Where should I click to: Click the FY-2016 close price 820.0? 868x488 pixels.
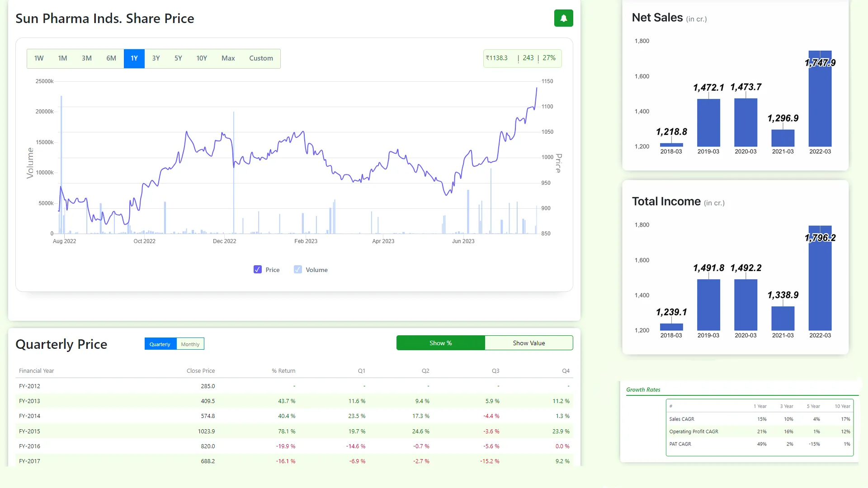coord(208,446)
